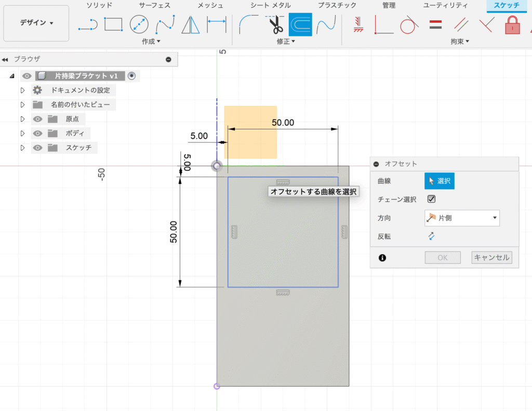The height and width of the screenshot is (411, 532).
Task: Open the デザイン workspace dropdown
Action: point(36,23)
